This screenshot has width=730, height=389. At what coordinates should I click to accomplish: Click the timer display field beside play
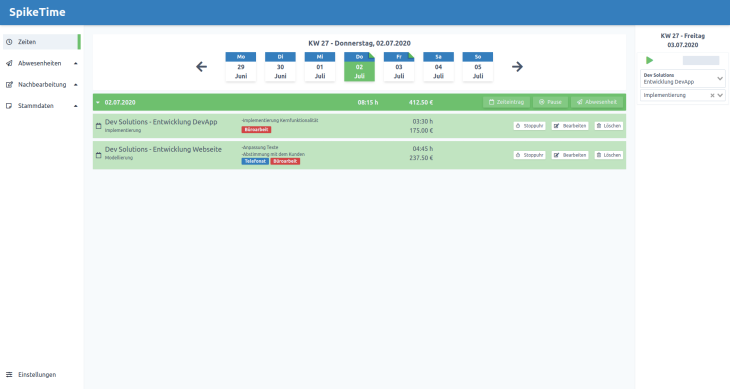(701, 60)
